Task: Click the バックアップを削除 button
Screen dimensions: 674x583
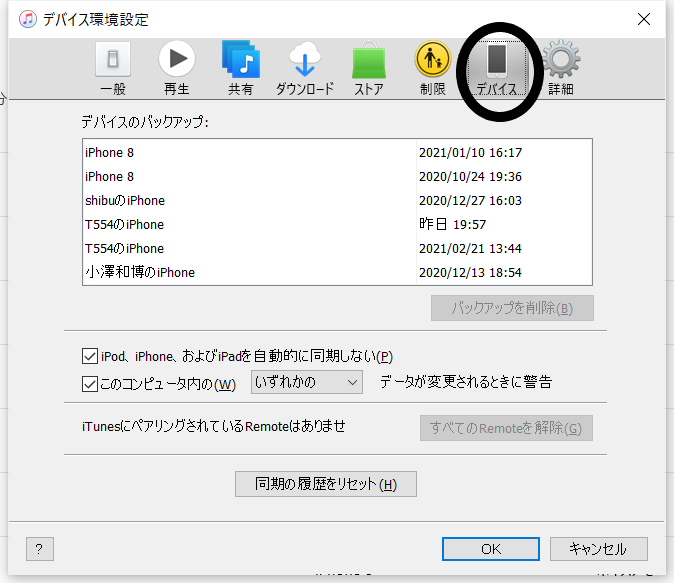Action: (x=512, y=308)
